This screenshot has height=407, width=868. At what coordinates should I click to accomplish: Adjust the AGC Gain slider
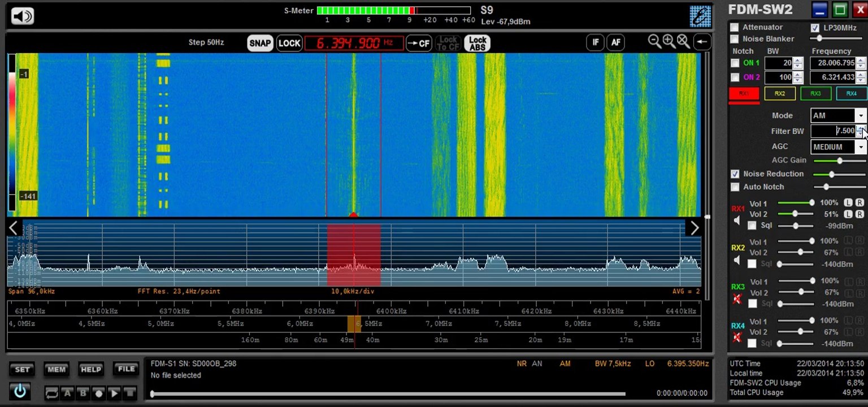pyautogui.click(x=840, y=161)
